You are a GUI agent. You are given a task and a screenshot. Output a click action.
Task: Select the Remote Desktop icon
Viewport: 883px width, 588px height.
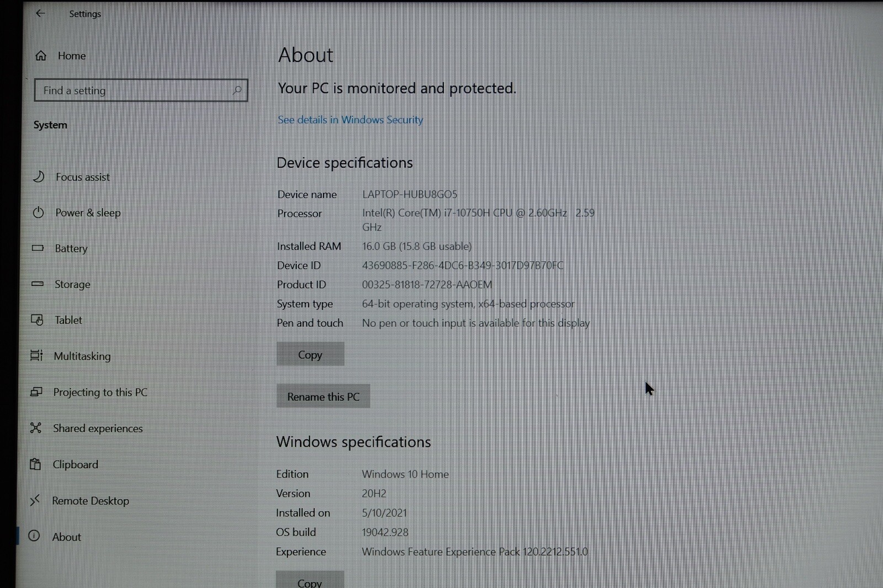point(35,500)
